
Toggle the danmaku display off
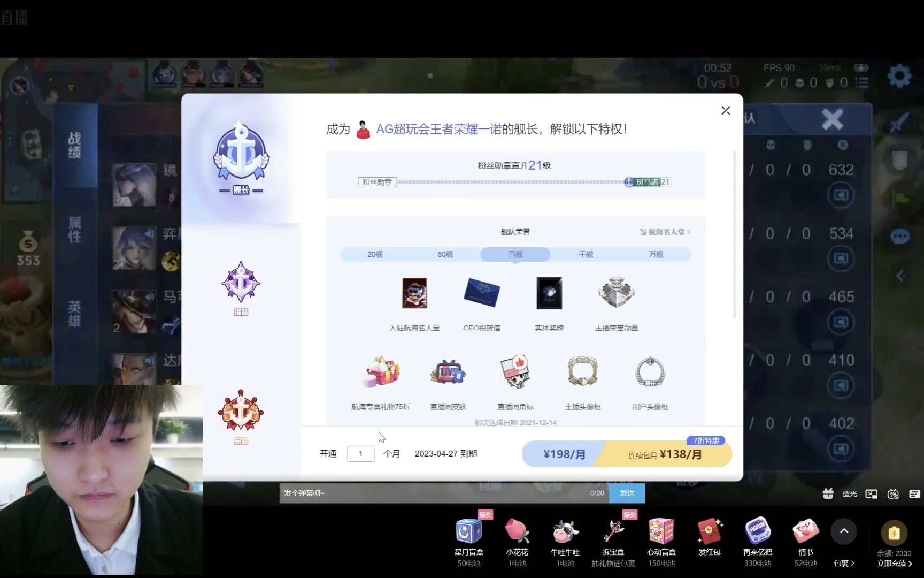pyautogui.click(x=893, y=494)
